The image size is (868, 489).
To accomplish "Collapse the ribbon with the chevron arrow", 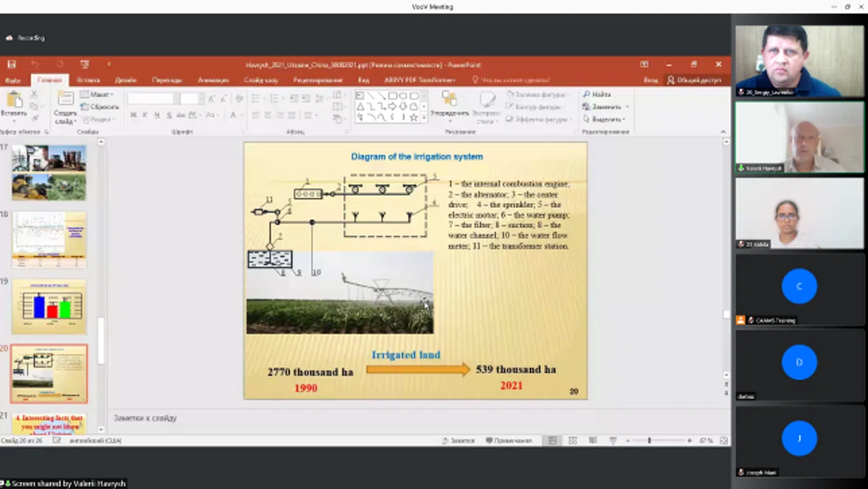I will (723, 132).
